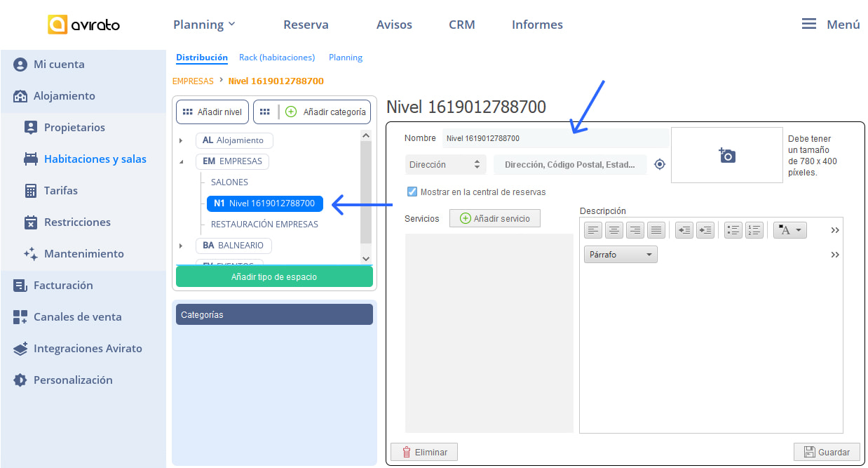Click the Habitaciones y salas bed icon
Screen dimensions: 868x468
tap(30, 159)
